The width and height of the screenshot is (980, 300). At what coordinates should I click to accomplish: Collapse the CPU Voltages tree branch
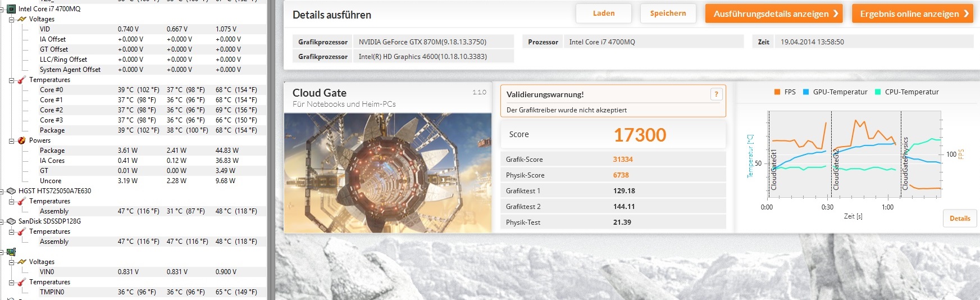click(11, 19)
